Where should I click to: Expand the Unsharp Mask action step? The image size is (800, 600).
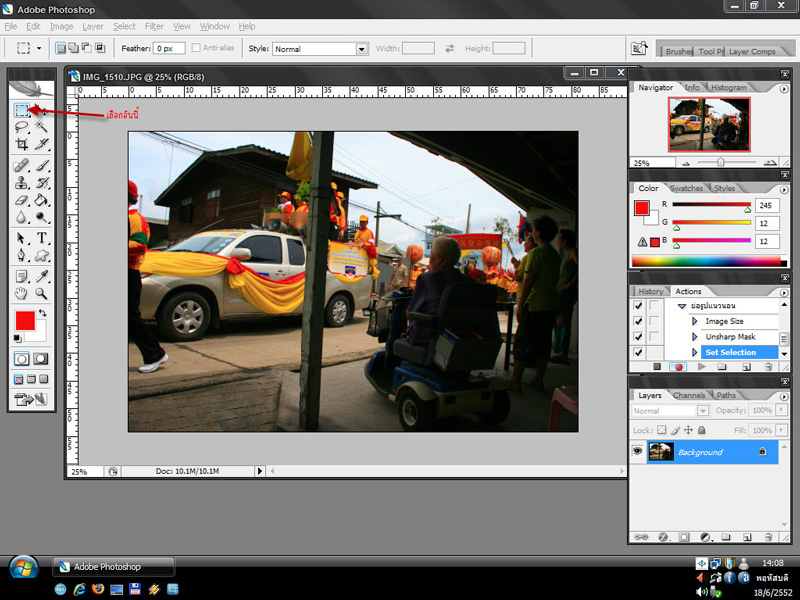[x=694, y=337]
